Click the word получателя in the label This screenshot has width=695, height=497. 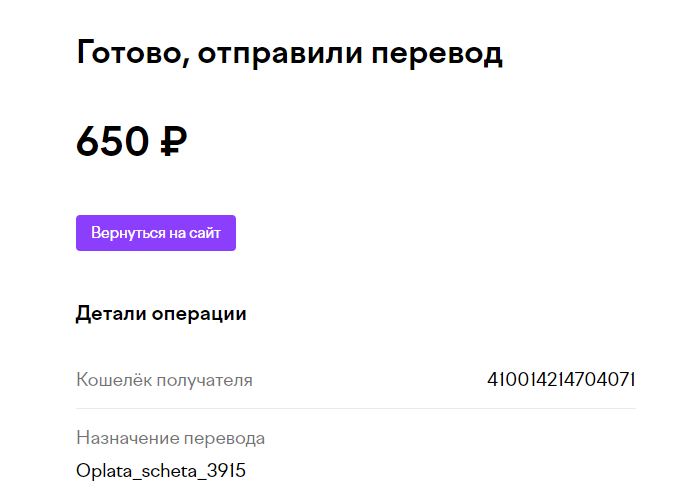(205, 381)
